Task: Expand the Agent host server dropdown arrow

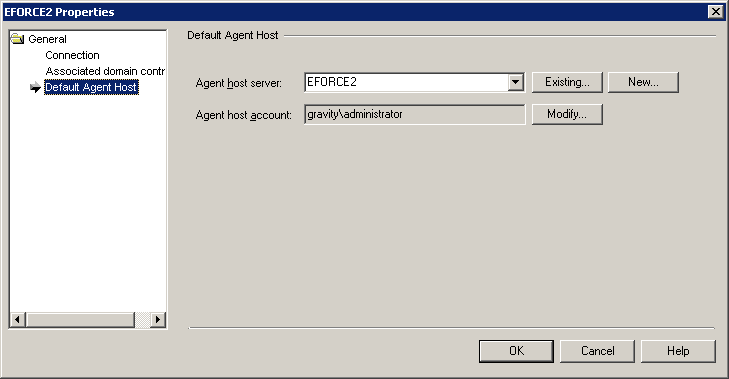Action: [x=515, y=82]
